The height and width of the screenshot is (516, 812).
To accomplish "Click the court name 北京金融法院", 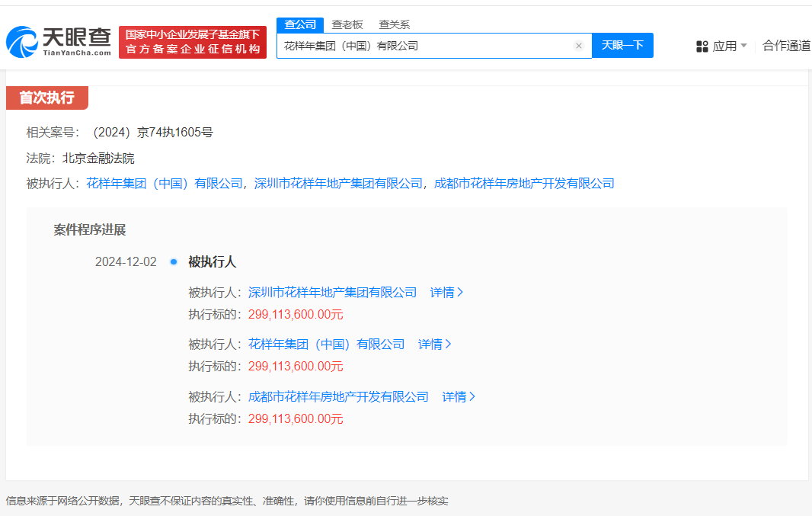I will tap(98, 158).
